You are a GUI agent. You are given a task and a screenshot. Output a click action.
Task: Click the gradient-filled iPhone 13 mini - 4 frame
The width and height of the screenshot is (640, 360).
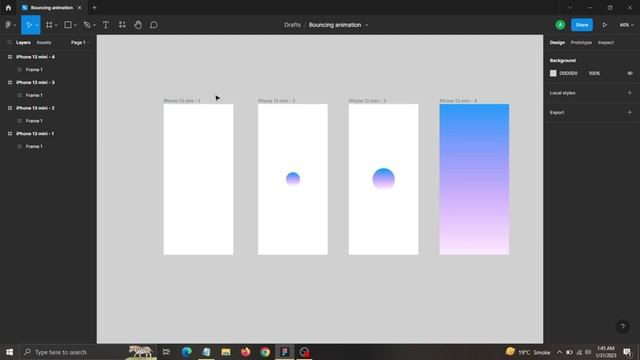(474, 179)
